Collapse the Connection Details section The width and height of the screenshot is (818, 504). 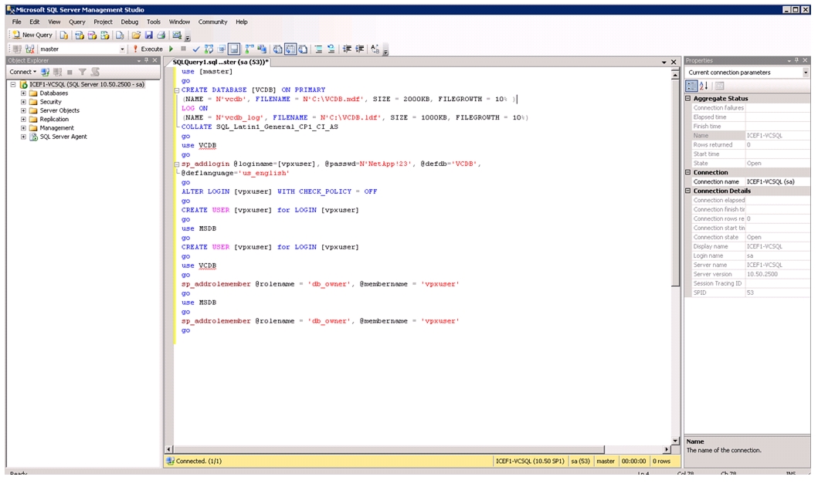pos(688,191)
